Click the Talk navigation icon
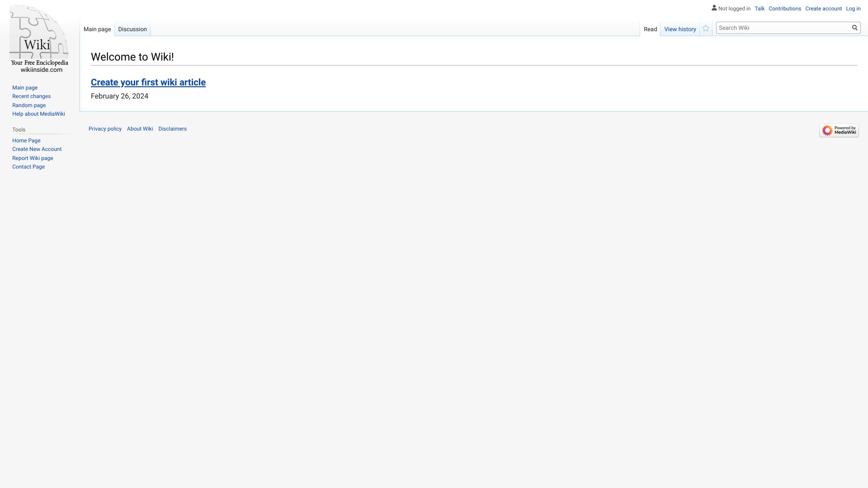Image resolution: width=868 pixels, height=488 pixels. pos(759,8)
